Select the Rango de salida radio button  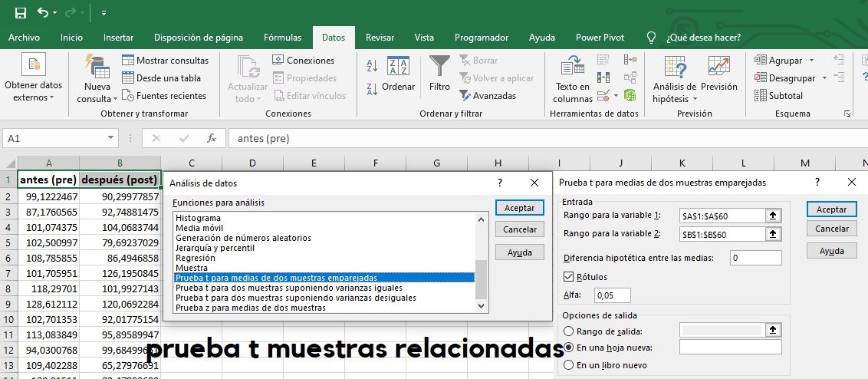tap(568, 331)
